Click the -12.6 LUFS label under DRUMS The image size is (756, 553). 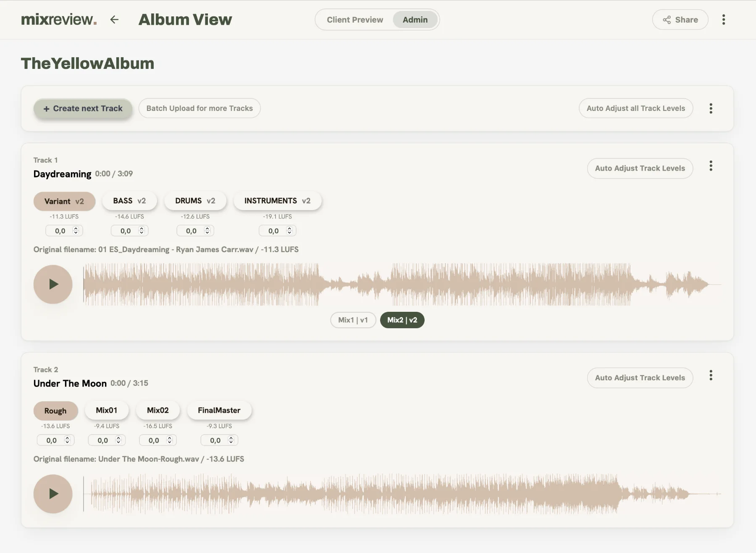[195, 216]
